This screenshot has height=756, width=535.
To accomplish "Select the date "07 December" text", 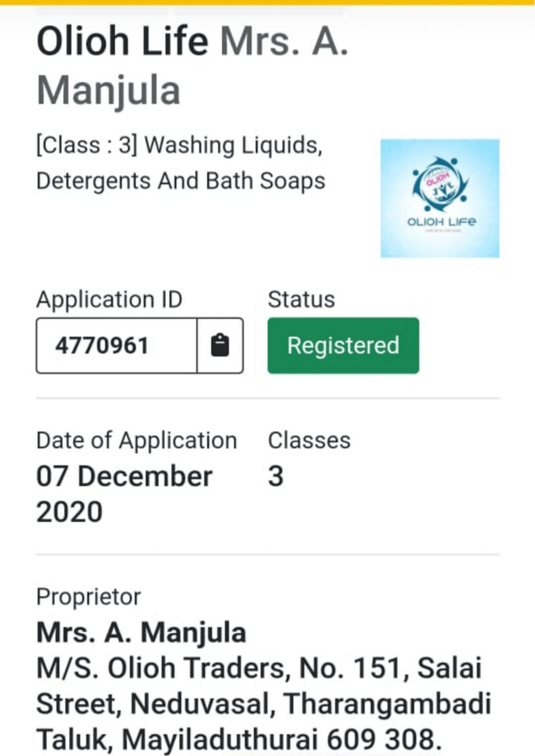I will [124, 476].
